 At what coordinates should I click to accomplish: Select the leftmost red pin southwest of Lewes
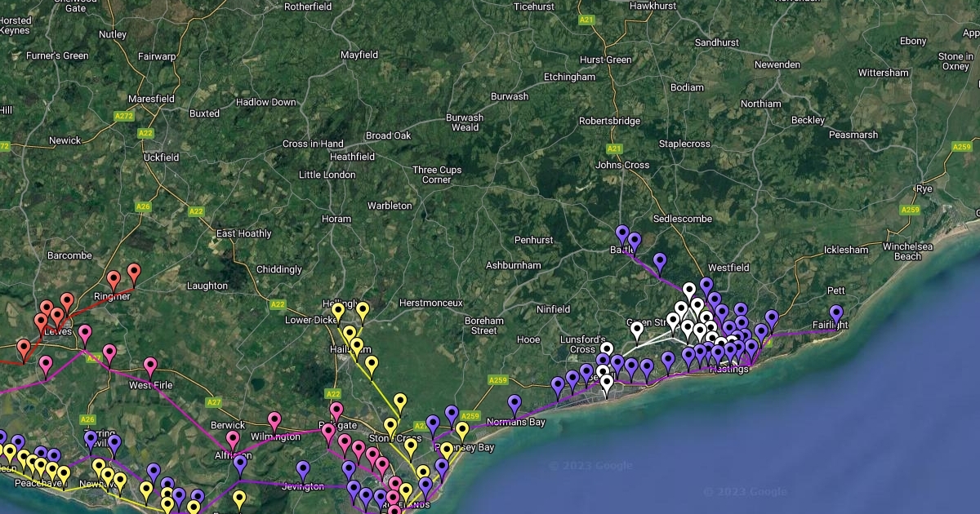pos(24,349)
